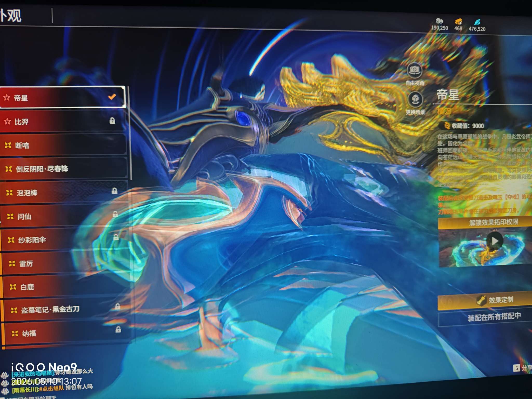Click the 解锁效果拓印权限 button
The height and width of the screenshot is (399, 532).
(485, 223)
